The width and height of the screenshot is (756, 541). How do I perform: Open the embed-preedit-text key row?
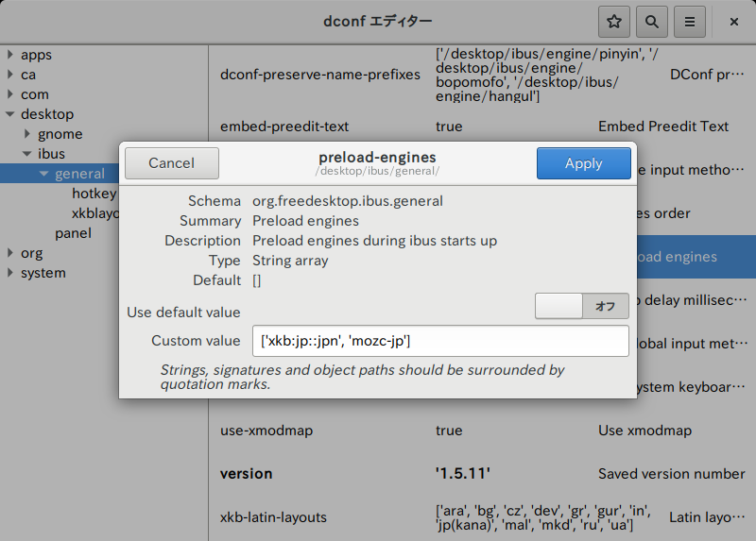[482, 127]
